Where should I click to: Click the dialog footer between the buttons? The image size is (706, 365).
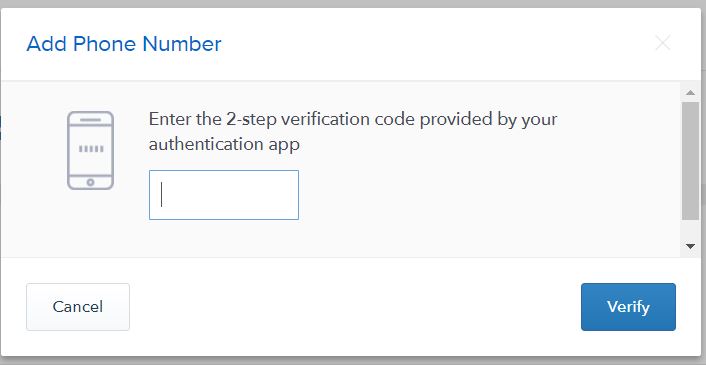355,307
